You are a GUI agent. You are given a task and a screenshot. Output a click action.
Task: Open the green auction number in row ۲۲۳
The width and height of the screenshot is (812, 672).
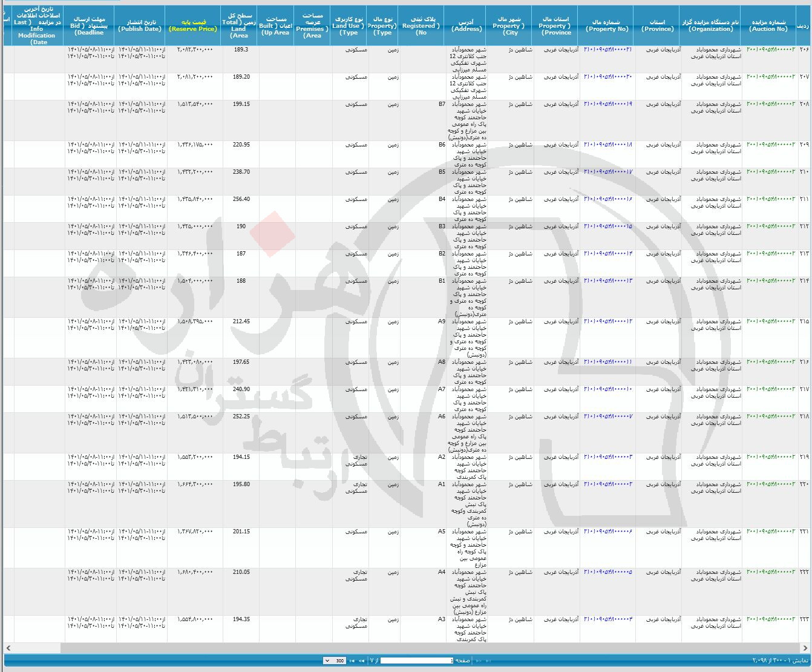tap(771, 619)
